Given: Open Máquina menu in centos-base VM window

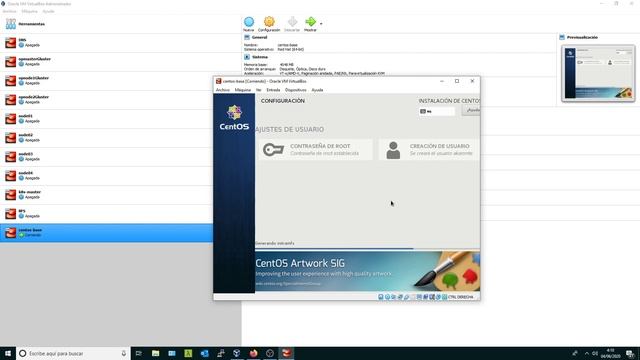Looking at the screenshot, I should coord(243,90).
